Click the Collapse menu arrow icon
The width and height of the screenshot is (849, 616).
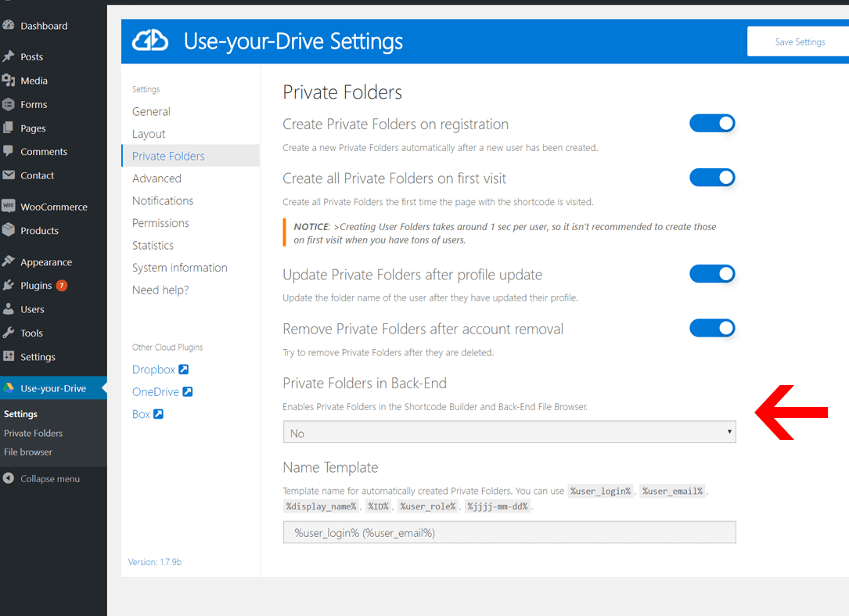[x=8, y=477]
